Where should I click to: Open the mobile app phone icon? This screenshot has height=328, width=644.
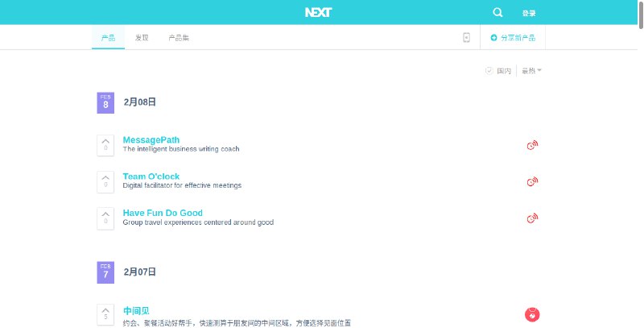[466, 38]
